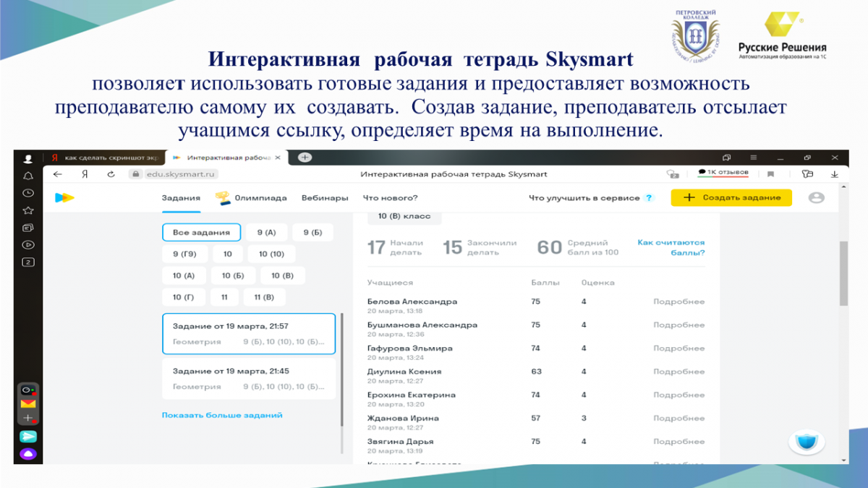This screenshot has height=488, width=868.
Task: Open the Skysmart user account avatar
Action: click(x=817, y=197)
